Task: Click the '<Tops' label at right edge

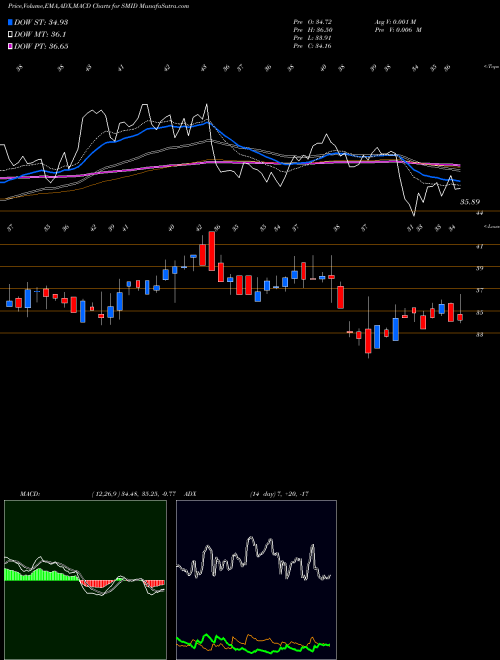Action: click(491, 67)
